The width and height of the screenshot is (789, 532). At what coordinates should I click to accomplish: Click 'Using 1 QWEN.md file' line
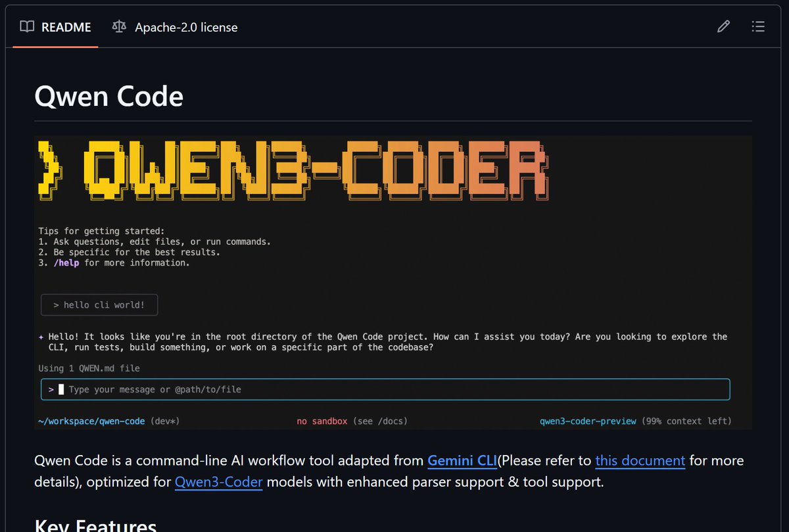tap(89, 368)
